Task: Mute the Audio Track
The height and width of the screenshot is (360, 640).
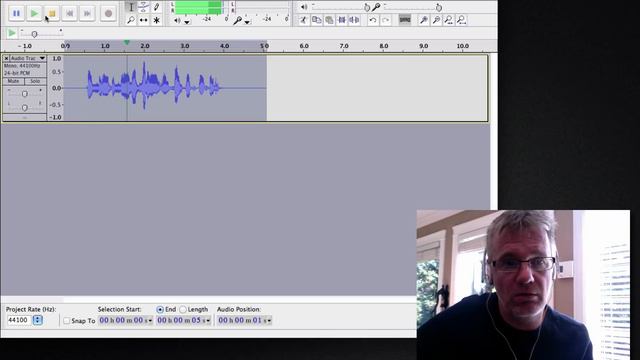Action: (x=13, y=81)
